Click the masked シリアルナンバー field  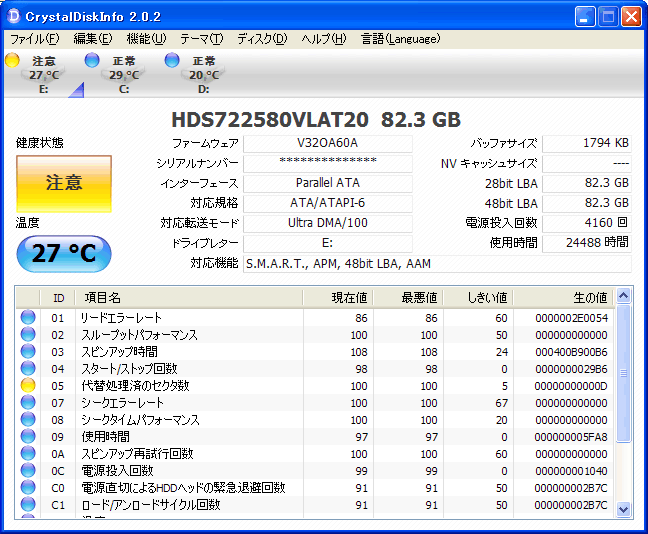click(x=328, y=163)
